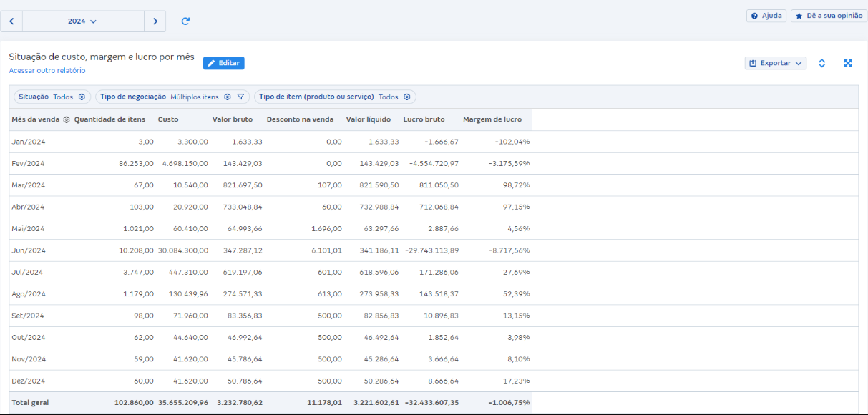
Task: Sort by the Margem de lucro column header
Action: click(492, 119)
